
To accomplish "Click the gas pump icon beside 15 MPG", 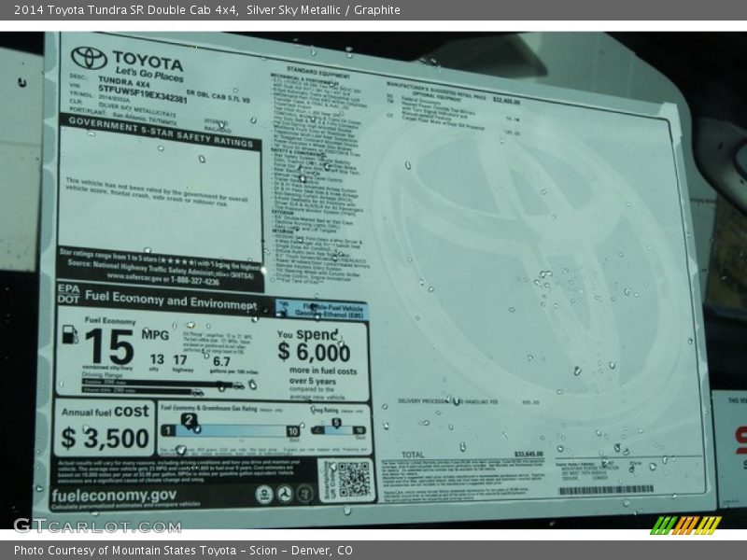I will tap(70, 334).
